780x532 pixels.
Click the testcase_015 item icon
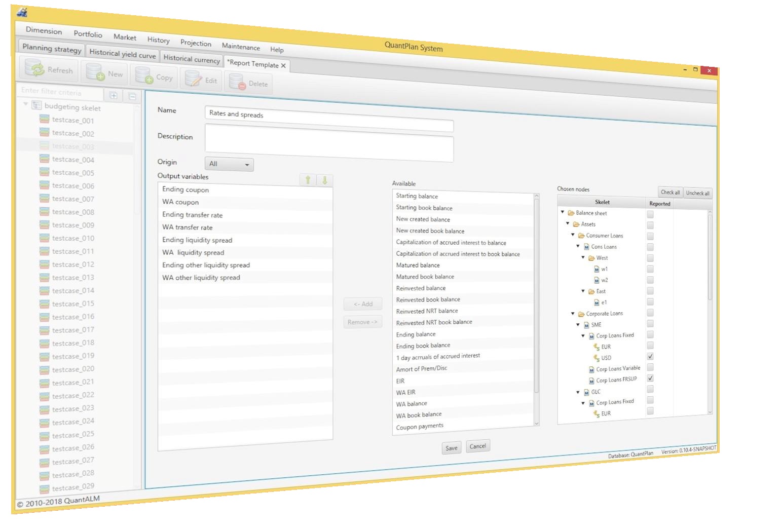(45, 303)
